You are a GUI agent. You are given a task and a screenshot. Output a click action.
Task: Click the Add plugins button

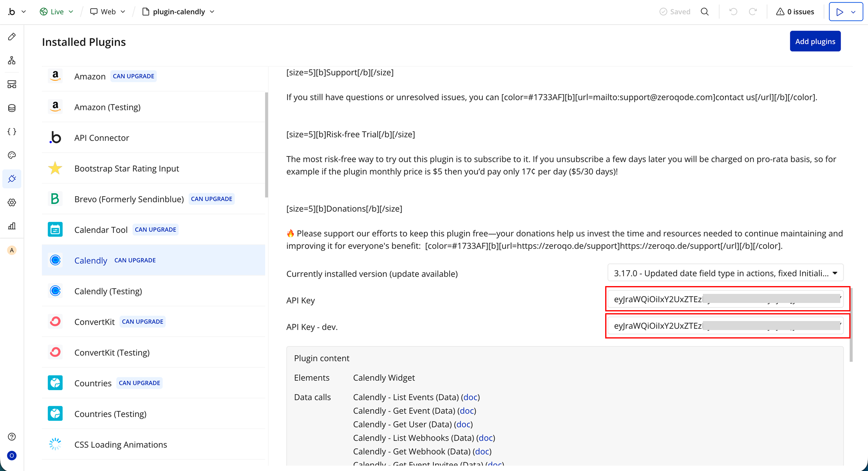coord(815,42)
